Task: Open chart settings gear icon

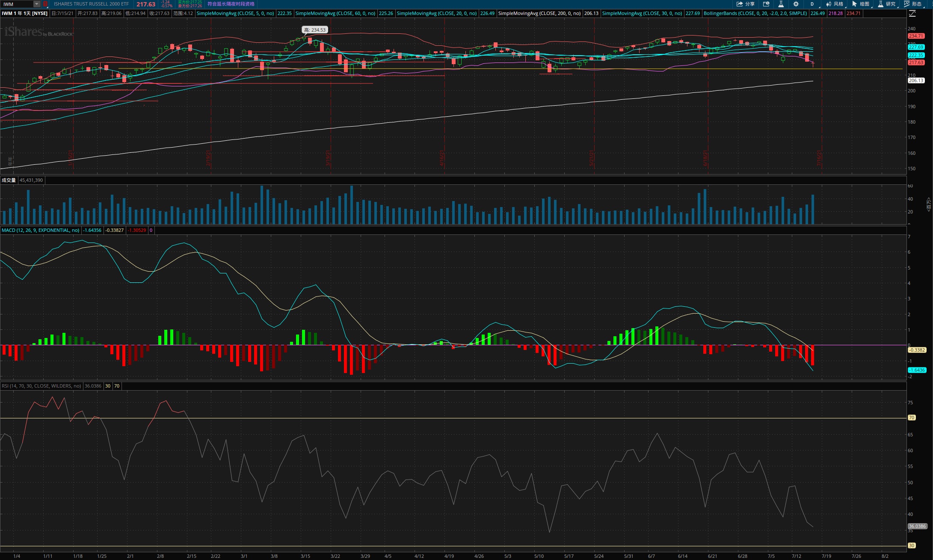Action: pyautogui.click(x=796, y=4)
